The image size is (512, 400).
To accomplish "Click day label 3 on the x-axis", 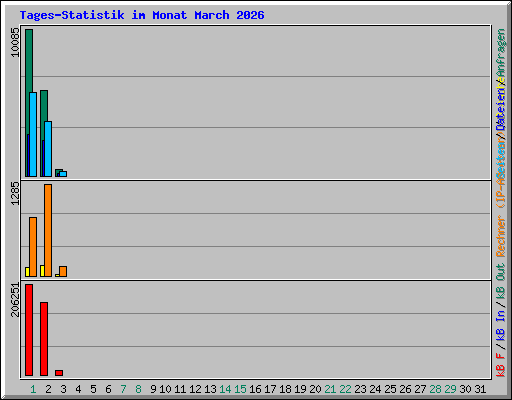I will (x=63, y=389).
